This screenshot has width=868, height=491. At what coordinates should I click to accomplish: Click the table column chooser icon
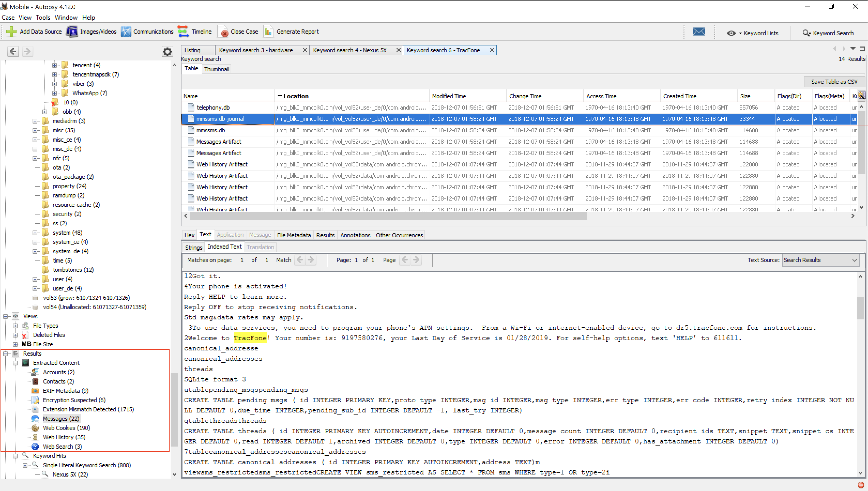[862, 96]
